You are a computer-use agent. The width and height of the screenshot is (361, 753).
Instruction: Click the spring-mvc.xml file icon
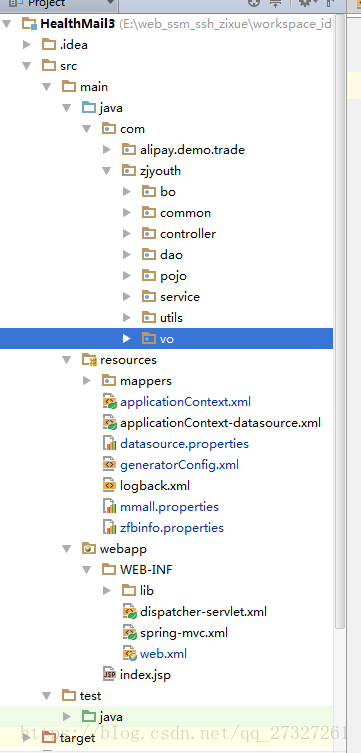click(x=130, y=633)
